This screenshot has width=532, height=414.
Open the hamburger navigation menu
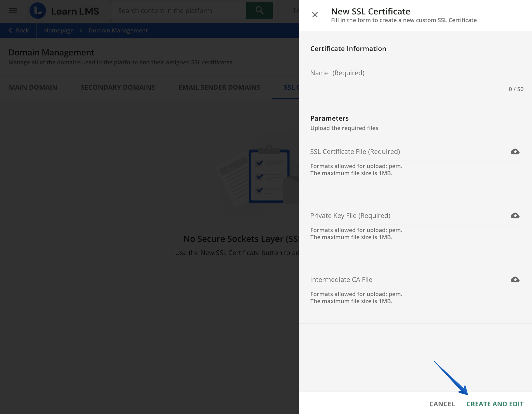(x=13, y=11)
